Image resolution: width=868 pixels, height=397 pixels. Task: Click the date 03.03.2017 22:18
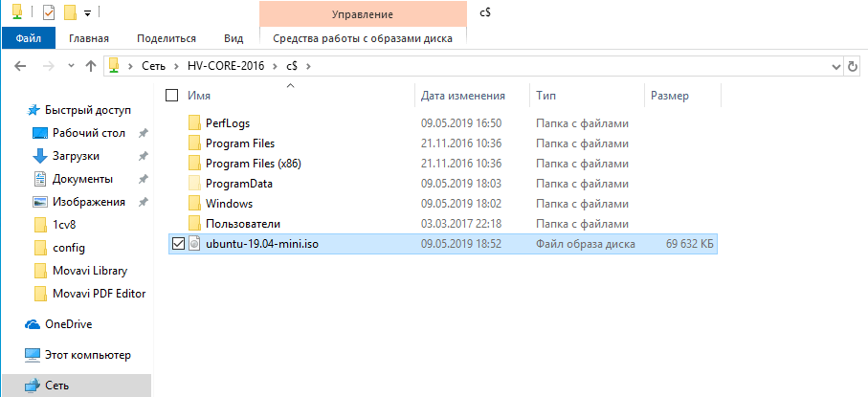pyautogui.click(x=461, y=224)
